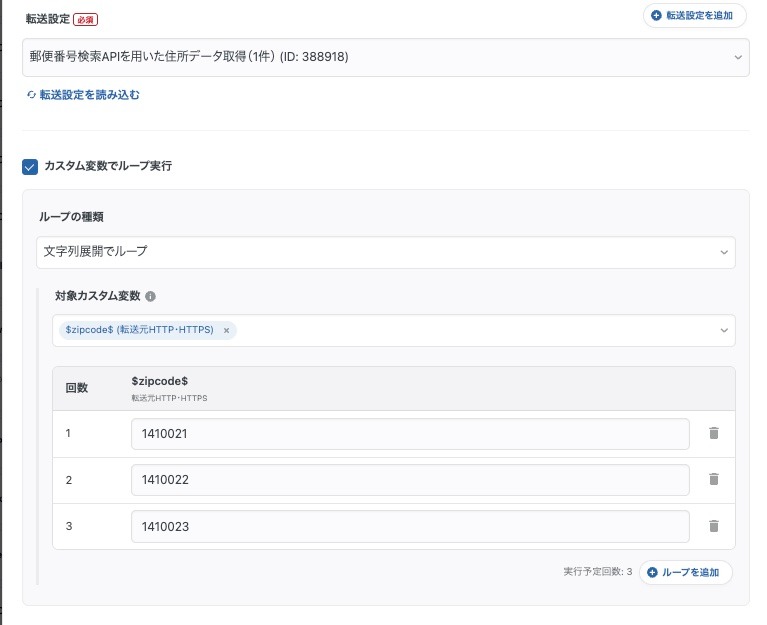Click the plus icon in 転送設定を追加
767x625 pixels.
pos(656,16)
